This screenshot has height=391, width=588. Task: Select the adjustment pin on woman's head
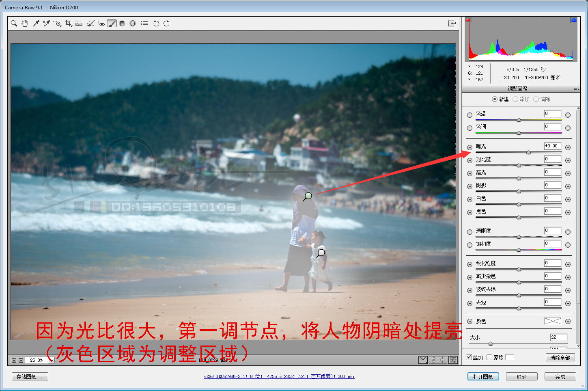(308, 196)
